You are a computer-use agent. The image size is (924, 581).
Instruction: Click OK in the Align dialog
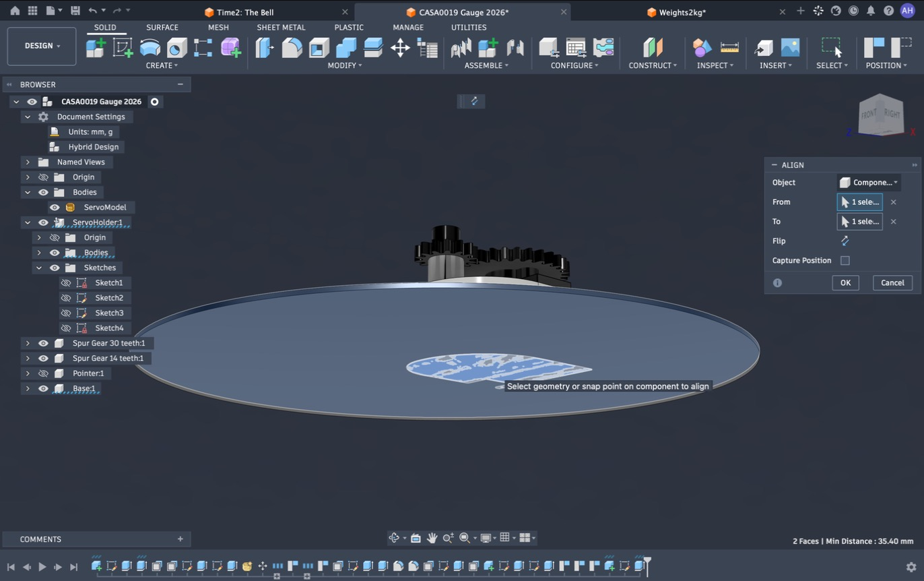click(x=845, y=283)
